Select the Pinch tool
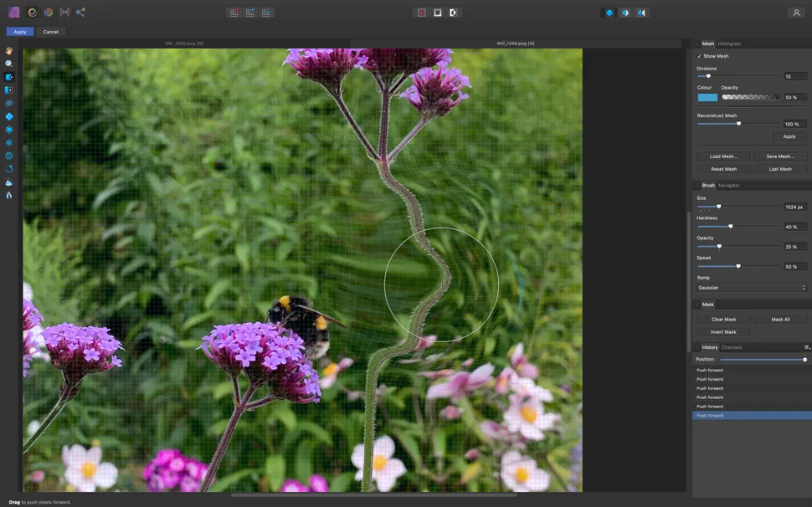Viewport: 812px width, 507px height. pos(8,115)
